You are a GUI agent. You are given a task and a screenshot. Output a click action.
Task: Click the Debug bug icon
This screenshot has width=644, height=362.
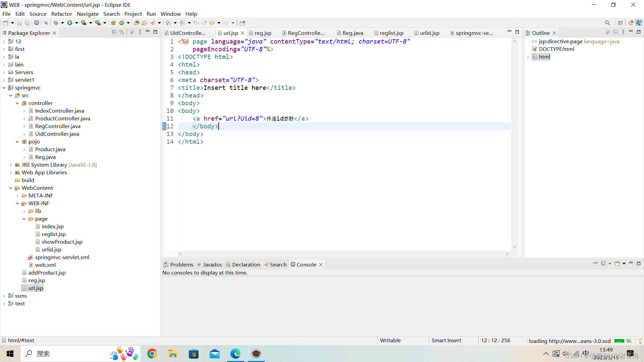(x=56, y=23)
